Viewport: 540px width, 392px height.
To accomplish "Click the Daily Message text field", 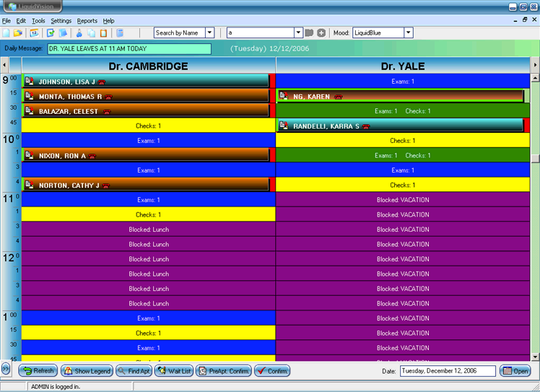I will 129,49.
